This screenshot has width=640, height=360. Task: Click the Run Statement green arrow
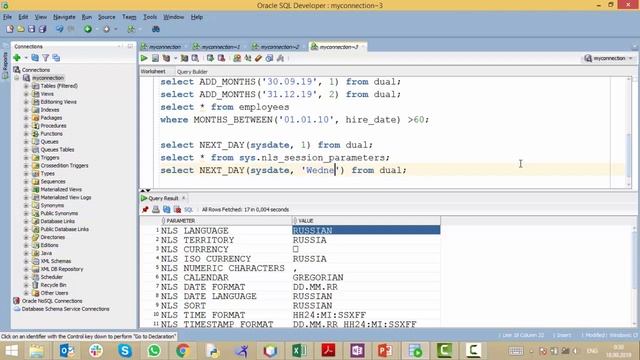point(144,58)
